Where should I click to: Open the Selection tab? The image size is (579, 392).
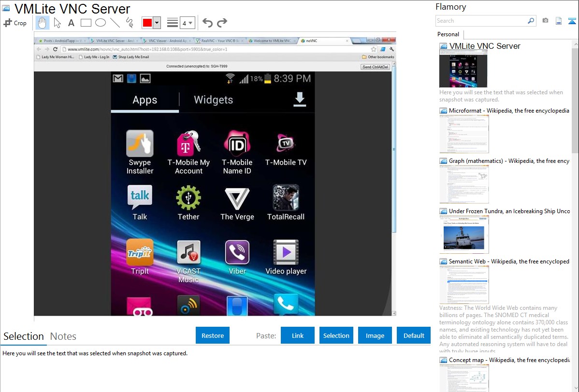click(x=24, y=336)
